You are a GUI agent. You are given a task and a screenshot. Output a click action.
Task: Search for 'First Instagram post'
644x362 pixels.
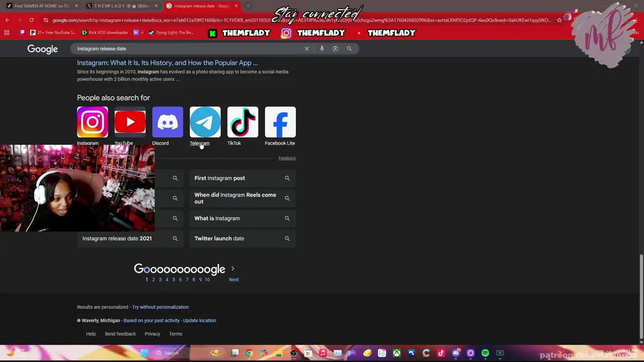pos(242,178)
